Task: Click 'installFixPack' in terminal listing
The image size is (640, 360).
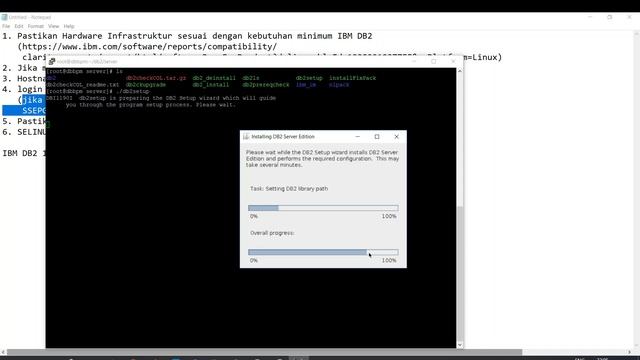Action: point(353,78)
